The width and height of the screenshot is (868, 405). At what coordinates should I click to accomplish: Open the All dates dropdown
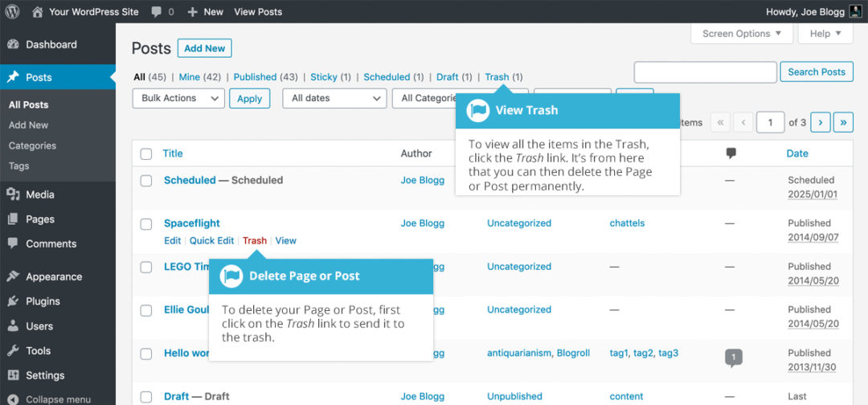[334, 98]
